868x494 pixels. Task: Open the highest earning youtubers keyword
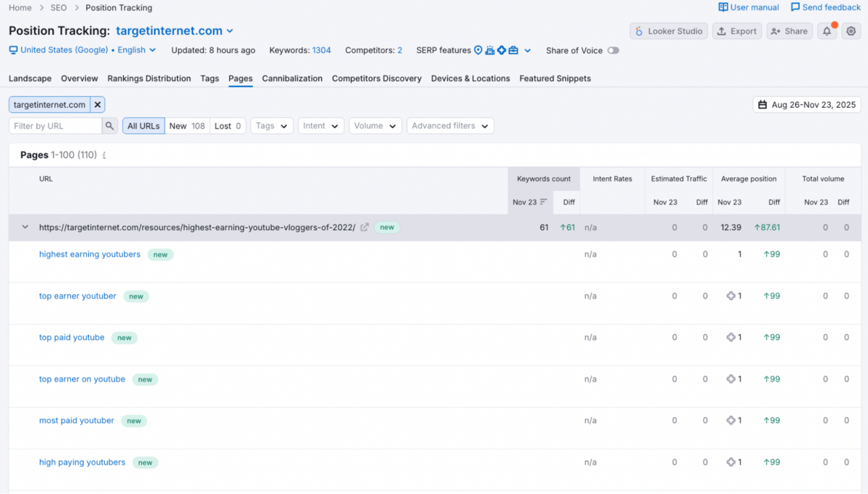[90, 255]
